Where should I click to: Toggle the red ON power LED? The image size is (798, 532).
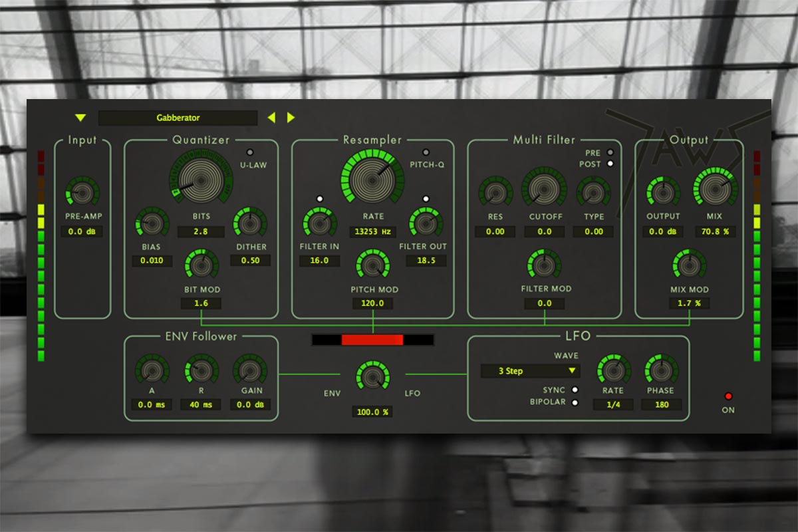728,396
